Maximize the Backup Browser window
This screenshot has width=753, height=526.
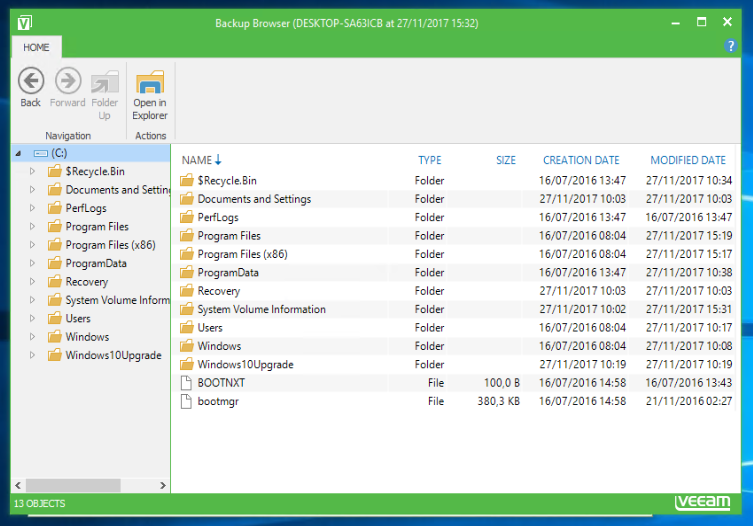click(701, 22)
